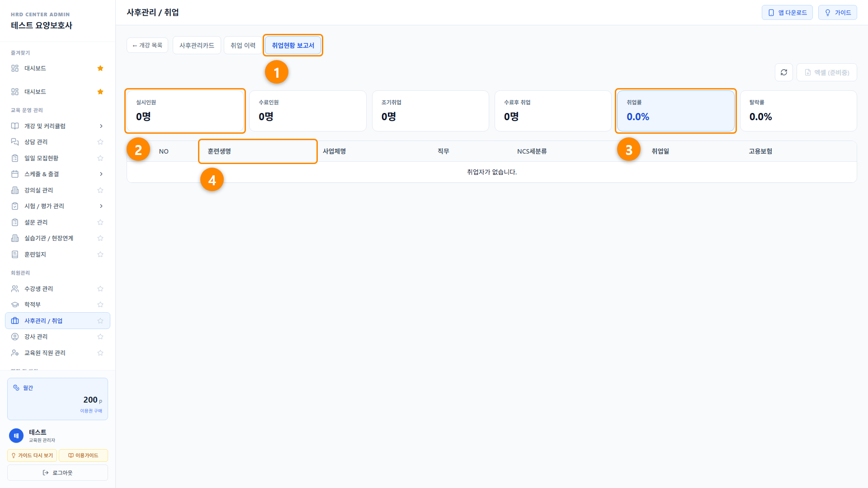Click 일일 모집현황 clipboard icon
This screenshot has height=488, width=868.
pyautogui.click(x=15, y=158)
